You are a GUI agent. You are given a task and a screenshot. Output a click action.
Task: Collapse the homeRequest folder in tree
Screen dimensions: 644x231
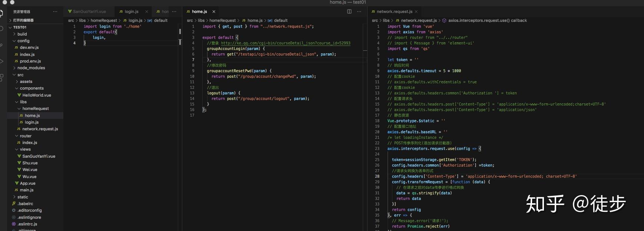[19, 108]
